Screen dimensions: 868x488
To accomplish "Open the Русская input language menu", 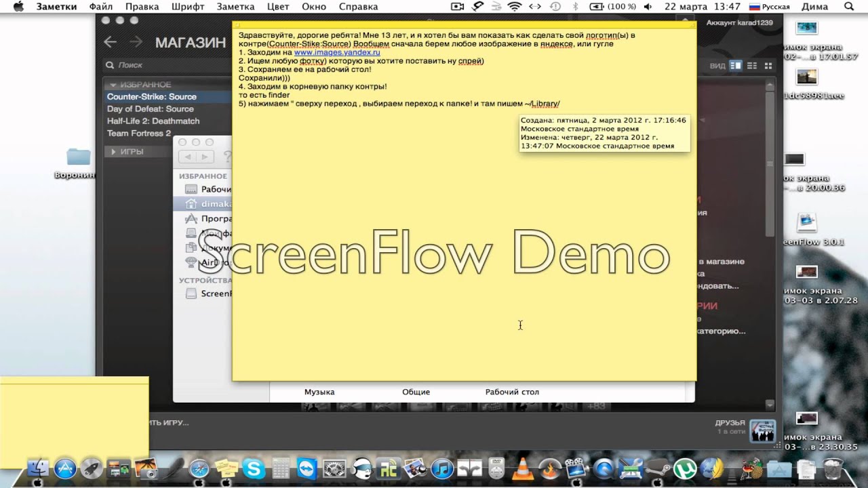I will coord(769,6).
